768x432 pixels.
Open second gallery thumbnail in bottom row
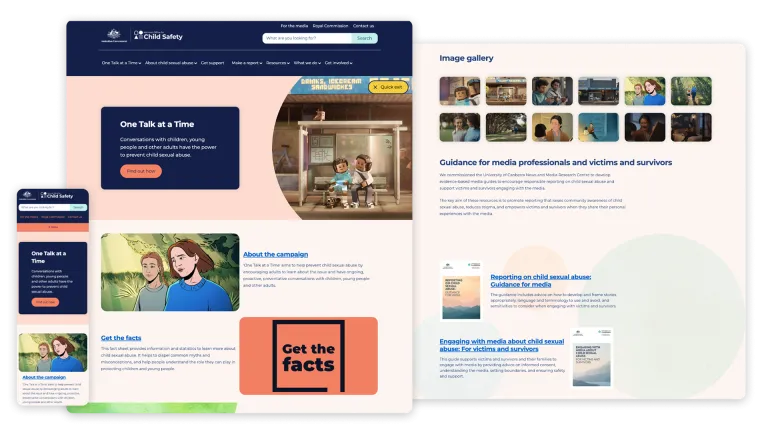point(506,127)
